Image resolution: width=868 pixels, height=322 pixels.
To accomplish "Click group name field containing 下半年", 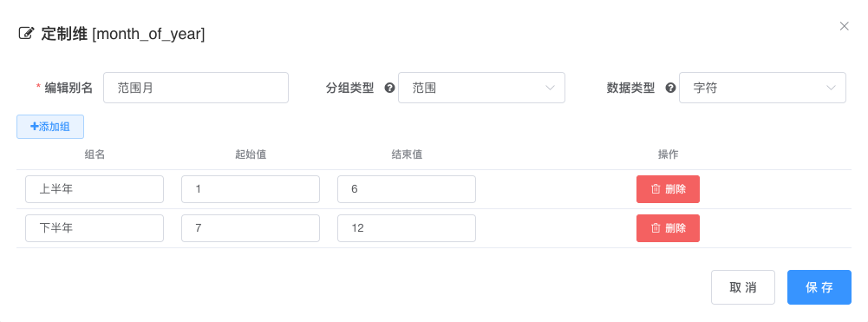I will click(x=95, y=227).
